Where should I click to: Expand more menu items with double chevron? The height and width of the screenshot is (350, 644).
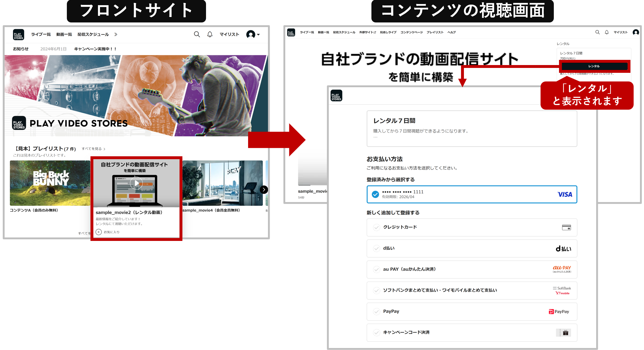pos(116,35)
